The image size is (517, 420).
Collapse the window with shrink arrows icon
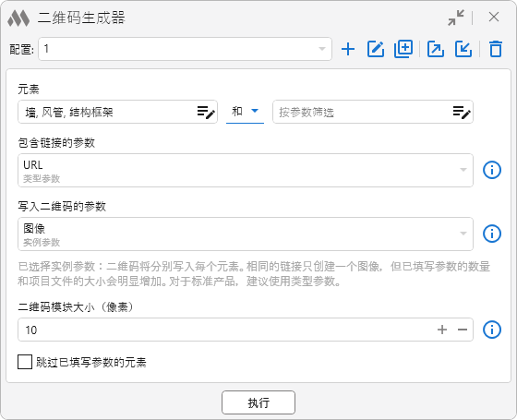point(456,18)
